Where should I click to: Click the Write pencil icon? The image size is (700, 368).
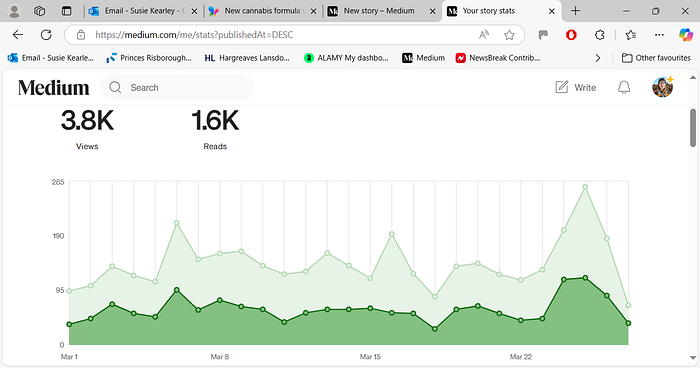(x=562, y=87)
